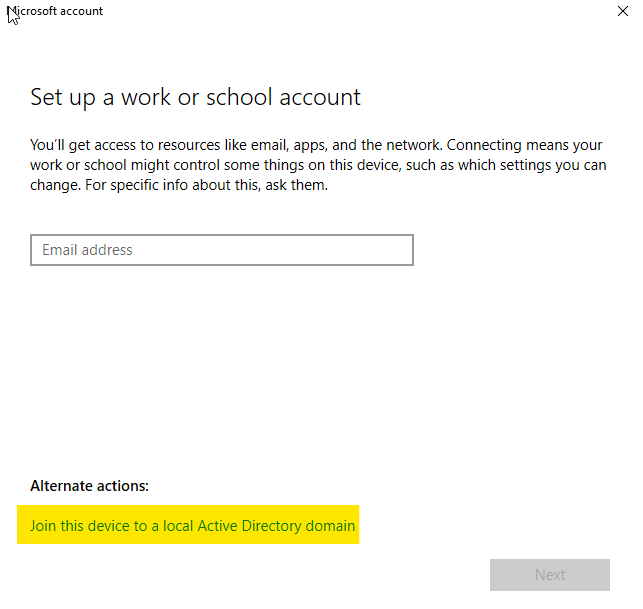Click the Next button

550,575
